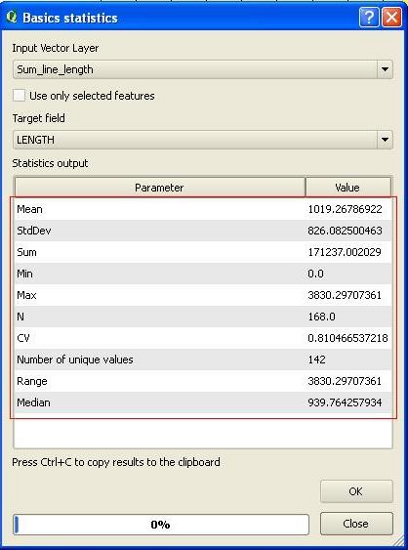
Task: Click the LENGTH target field combo box
Action: (x=203, y=140)
